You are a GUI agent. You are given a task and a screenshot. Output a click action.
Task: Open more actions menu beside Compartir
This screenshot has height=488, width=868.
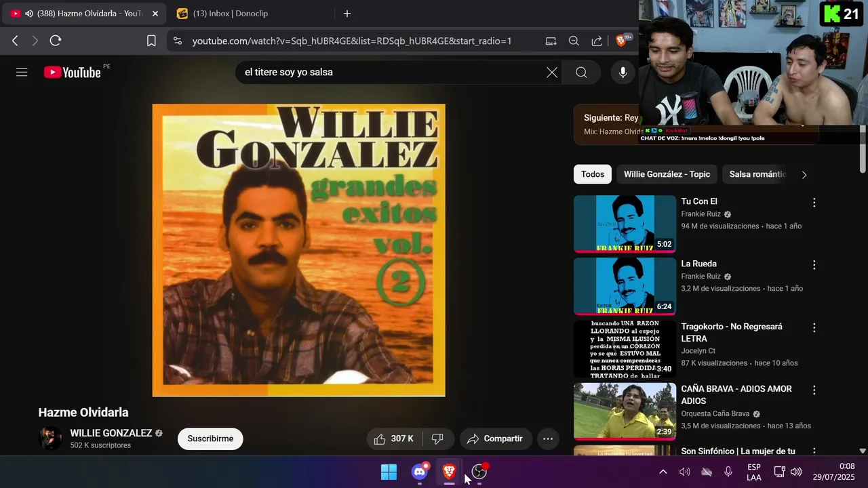548,439
